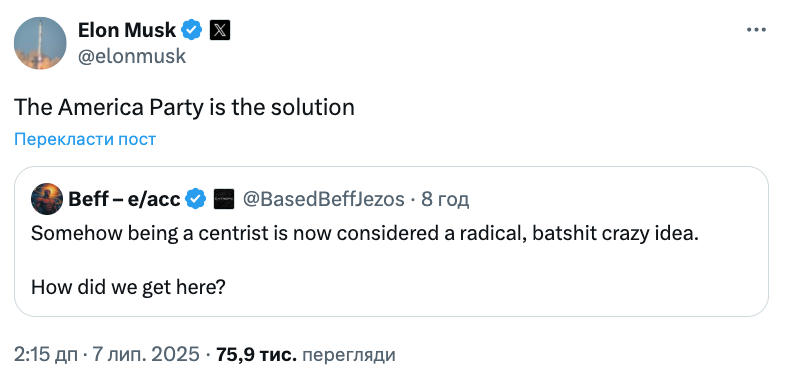786x379 pixels.
Task: Click the "How did we get here?" line
Action: tap(128, 287)
